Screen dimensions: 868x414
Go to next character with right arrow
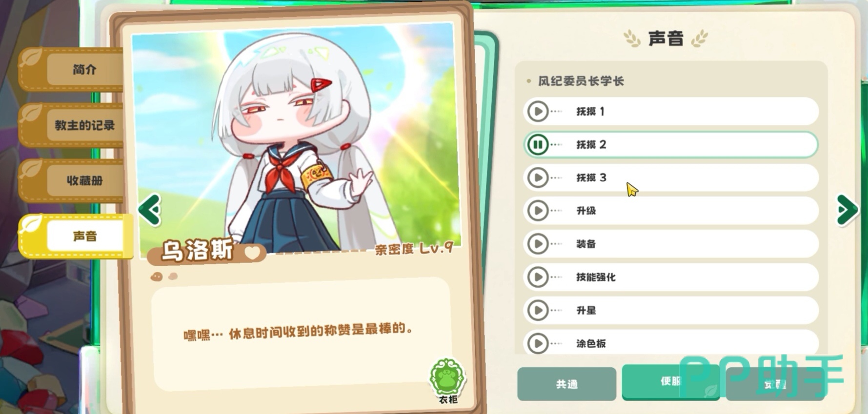[847, 210]
